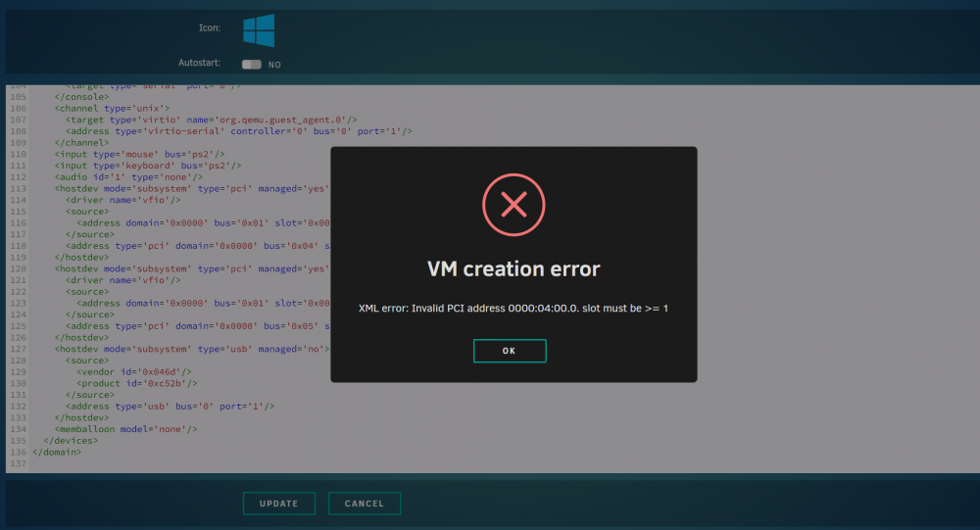Click the Windows VM icon
The width and height of the screenshot is (980, 530).
tap(259, 30)
